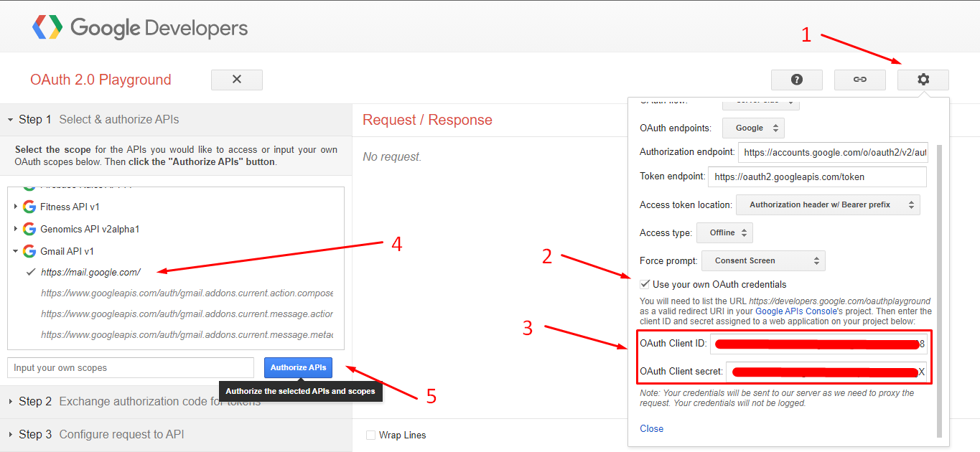Image resolution: width=980 pixels, height=452 pixels.
Task: Uncheck Use your own OAuth credentials
Action: pyautogui.click(x=644, y=283)
